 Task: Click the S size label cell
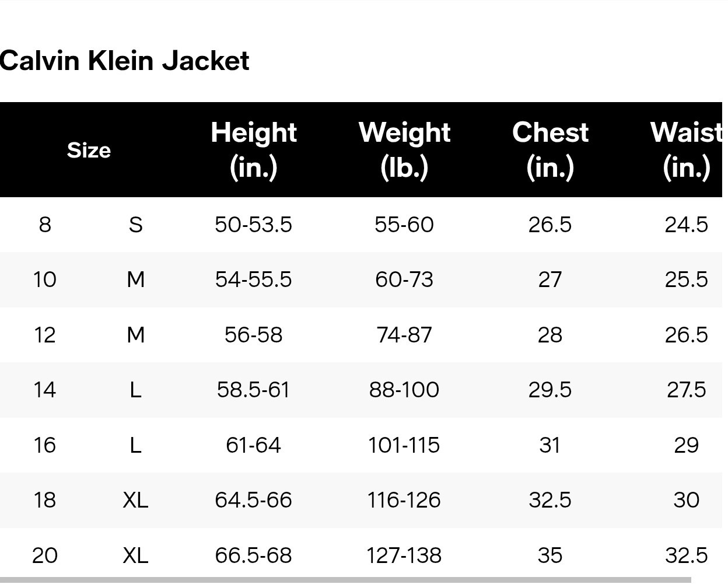click(135, 225)
